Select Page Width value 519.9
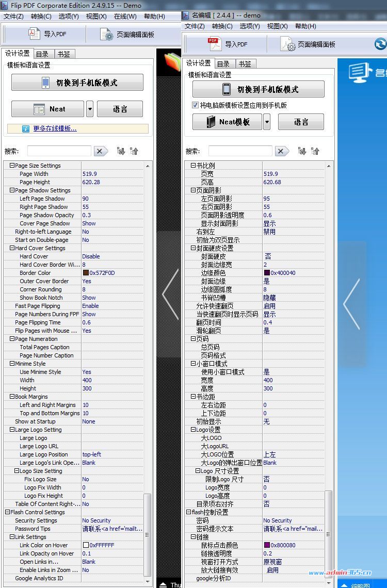This screenshot has width=387, height=588. pyautogui.click(x=90, y=174)
